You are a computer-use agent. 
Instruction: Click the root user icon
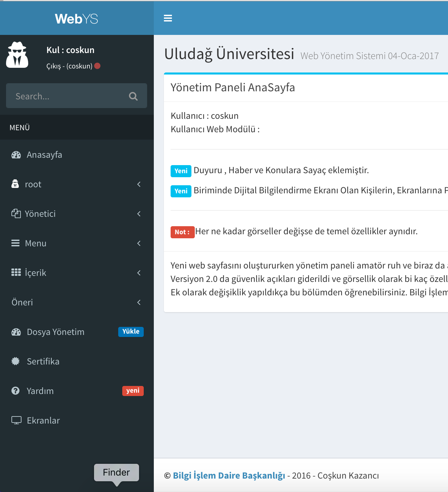(x=15, y=184)
